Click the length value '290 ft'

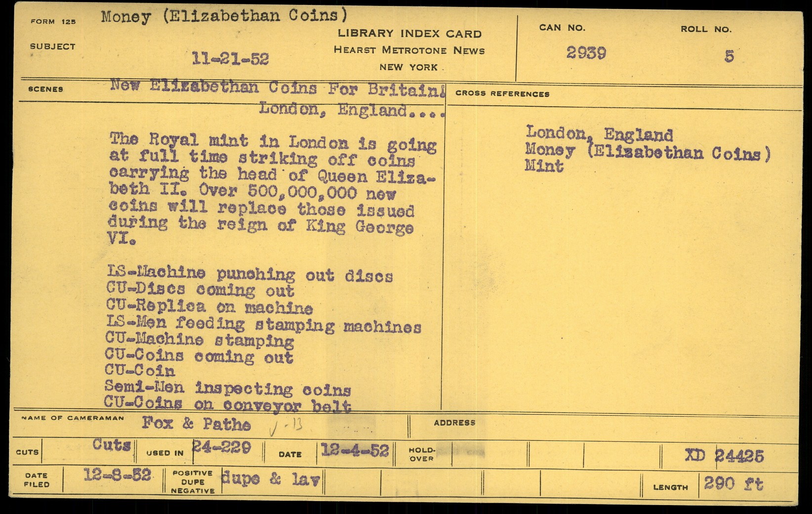click(x=733, y=483)
